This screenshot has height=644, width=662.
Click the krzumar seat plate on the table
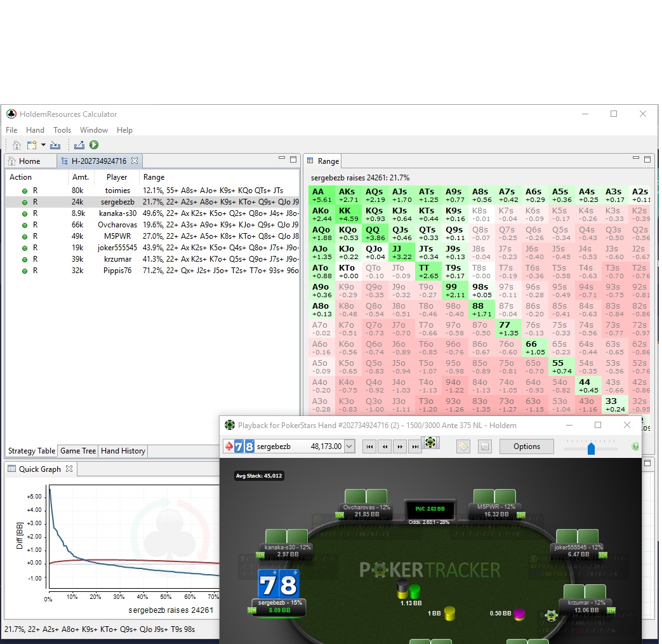point(586,607)
